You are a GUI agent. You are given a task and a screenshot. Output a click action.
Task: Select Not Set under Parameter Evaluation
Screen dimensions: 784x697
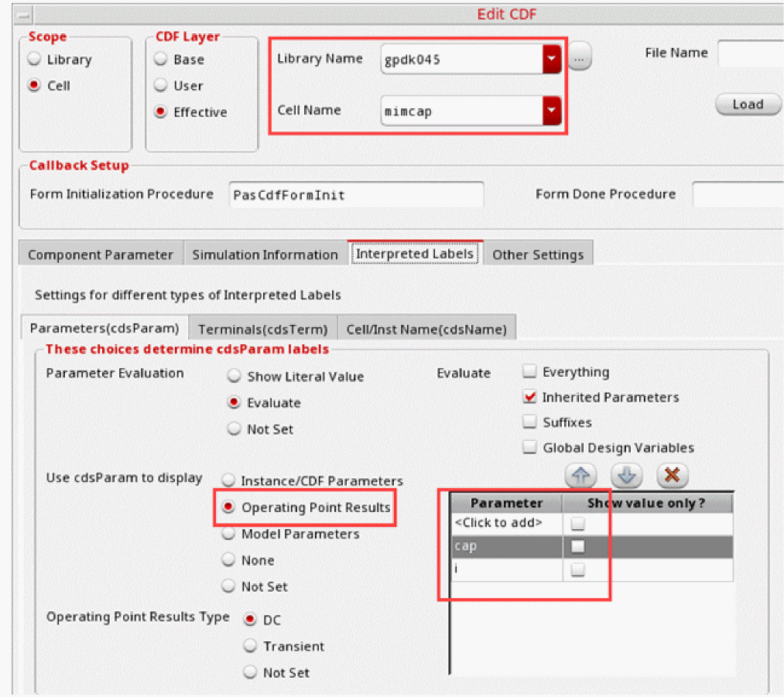(x=234, y=429)
